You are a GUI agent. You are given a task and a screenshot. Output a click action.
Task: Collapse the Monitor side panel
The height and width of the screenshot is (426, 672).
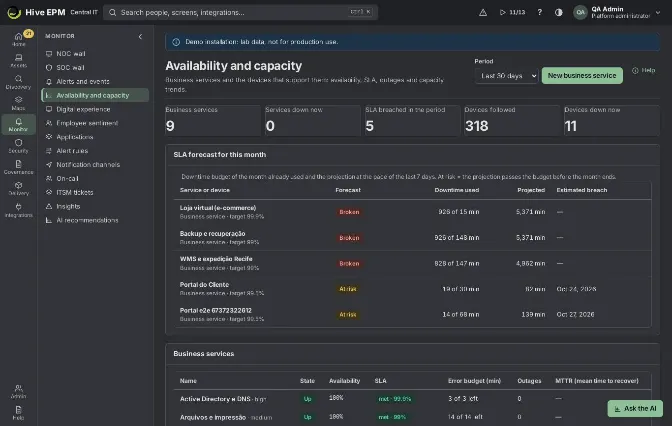[140, 36]
